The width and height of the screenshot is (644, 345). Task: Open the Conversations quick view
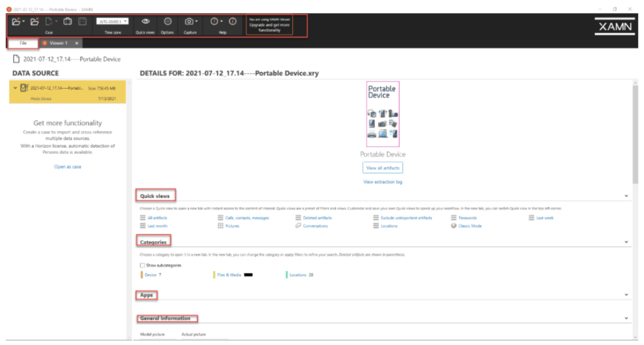pyautogui.click(x=315, y=226)
